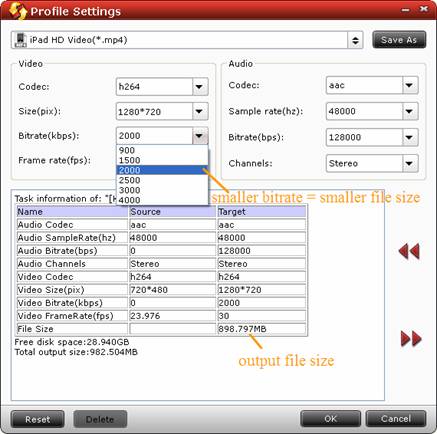The image size is (437, 434).
Task: Select the Audio Codec row name
Action: [x=72, y=225]
